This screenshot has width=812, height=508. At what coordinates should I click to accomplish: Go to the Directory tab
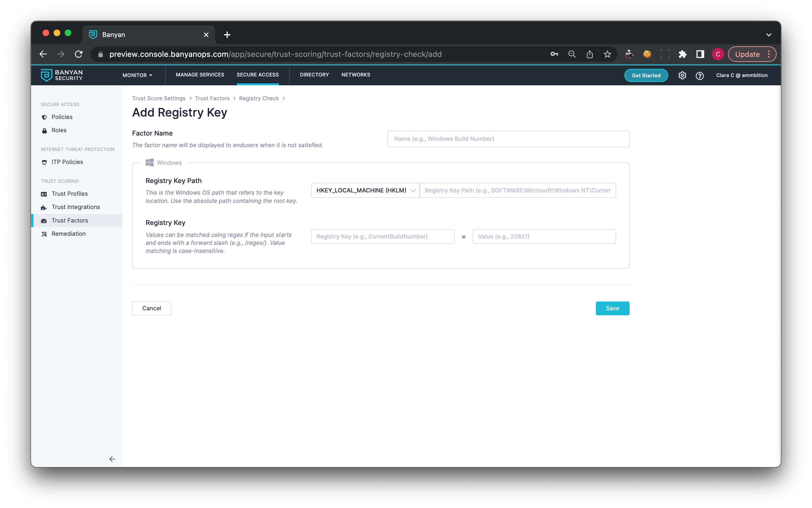[314, 75]
